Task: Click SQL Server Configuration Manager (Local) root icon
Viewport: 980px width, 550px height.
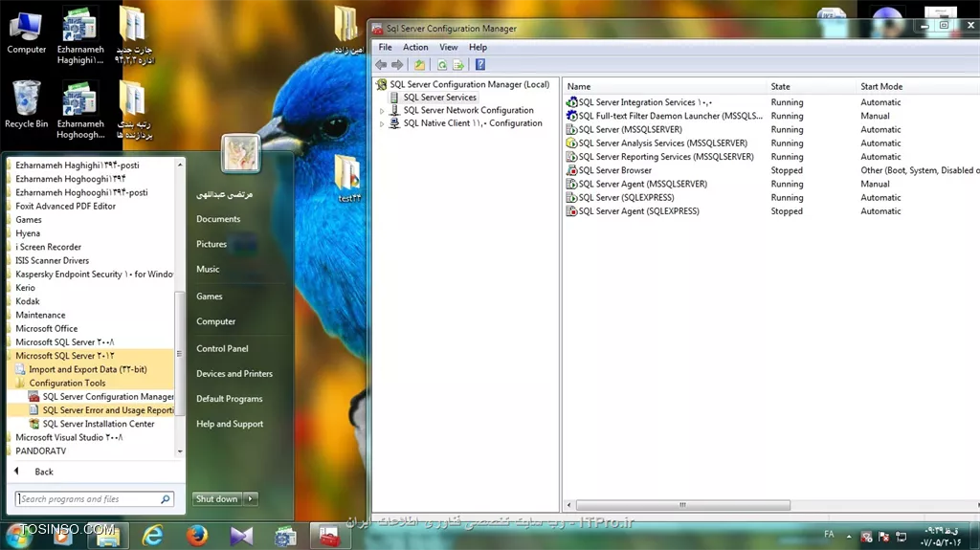Action: 381,84
